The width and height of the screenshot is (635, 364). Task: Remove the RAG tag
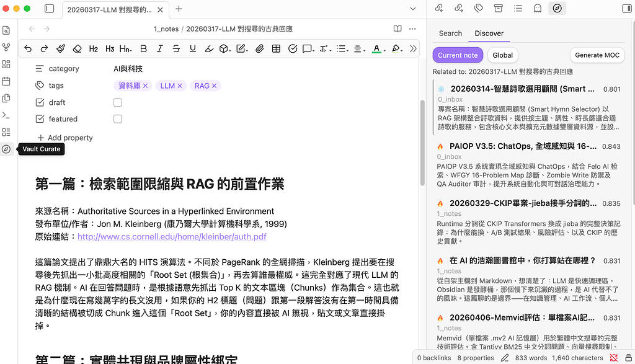(x=214, y=86)
